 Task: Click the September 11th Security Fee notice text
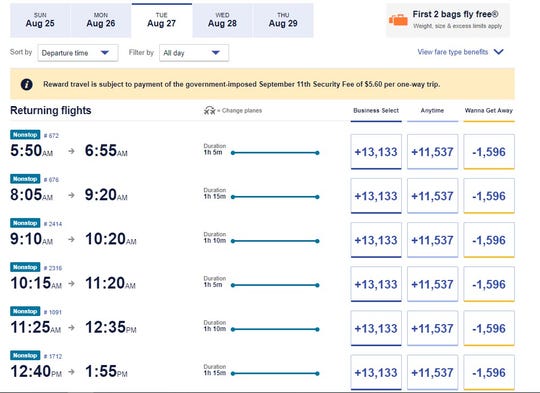241,84
